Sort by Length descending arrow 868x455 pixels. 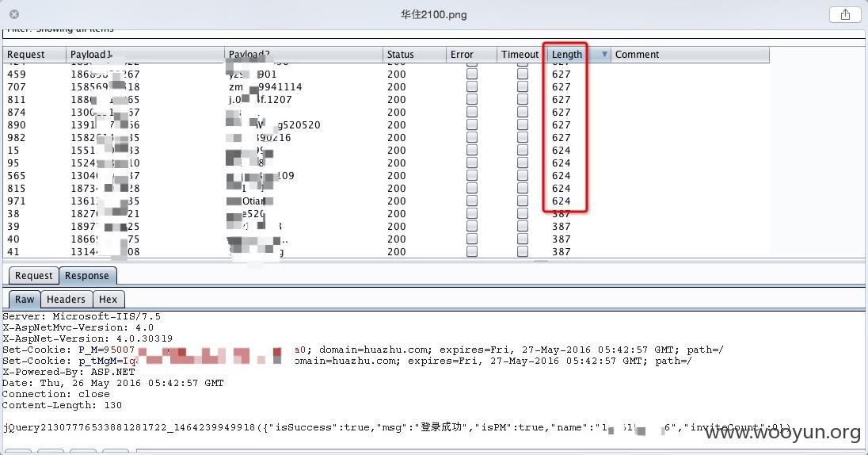click(x=604, y=55)
